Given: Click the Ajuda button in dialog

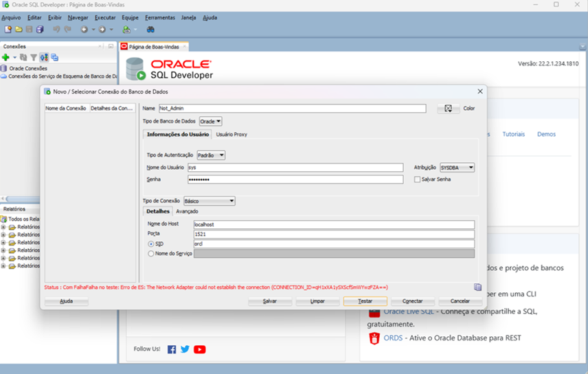Looking at the screenshot, I should coord(67,301).
